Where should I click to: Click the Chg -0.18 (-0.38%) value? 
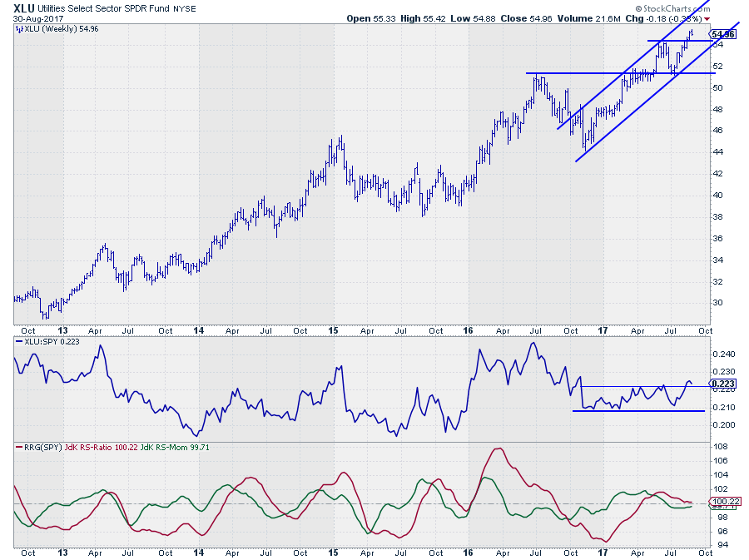point(663,18)
